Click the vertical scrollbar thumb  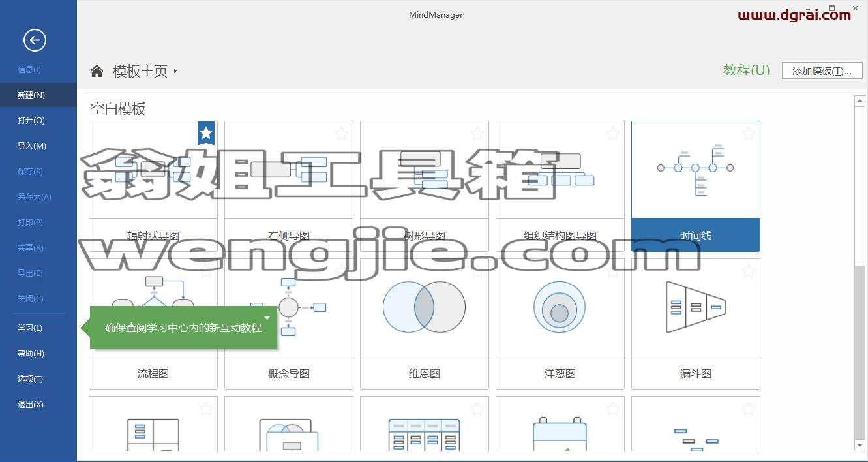click(860, 186)
